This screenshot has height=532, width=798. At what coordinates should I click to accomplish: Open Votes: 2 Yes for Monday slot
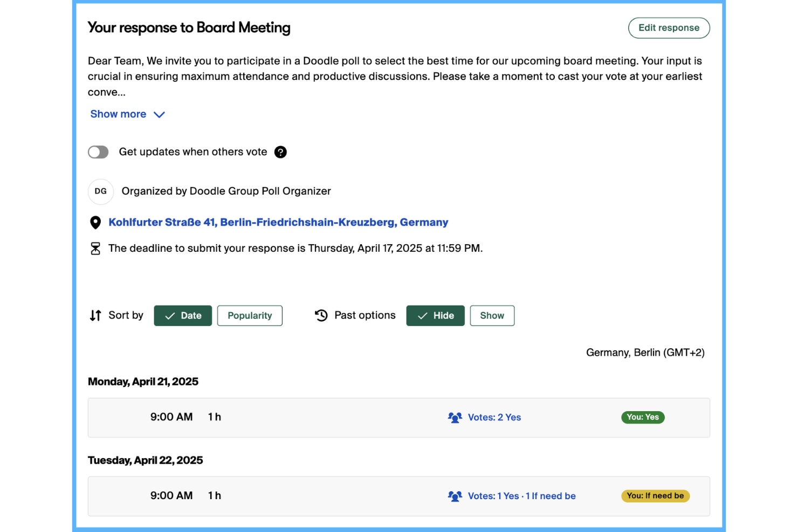(x=494, y=418)
